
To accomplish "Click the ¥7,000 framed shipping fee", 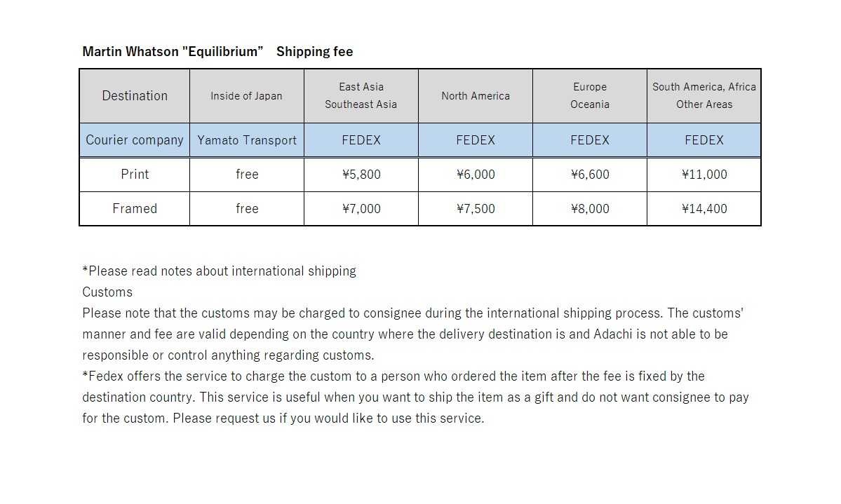I will click(361, 209).
